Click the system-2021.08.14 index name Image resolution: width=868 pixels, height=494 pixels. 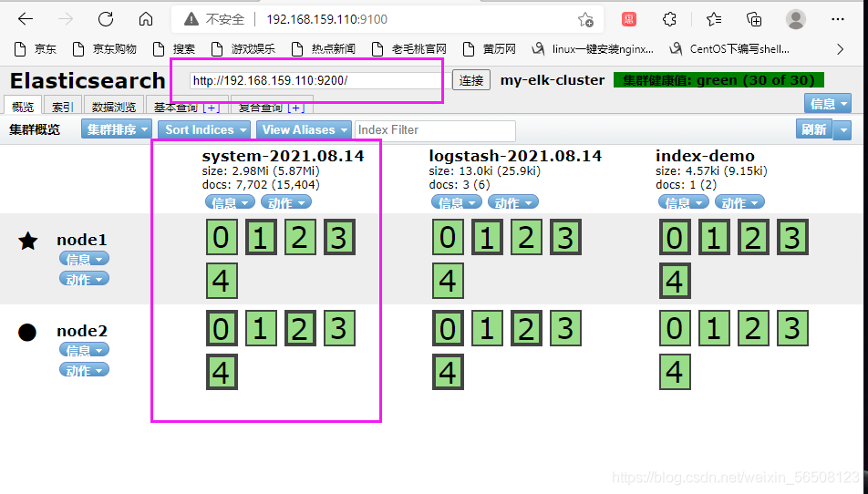pyautogui.click(x=284, y=156)
